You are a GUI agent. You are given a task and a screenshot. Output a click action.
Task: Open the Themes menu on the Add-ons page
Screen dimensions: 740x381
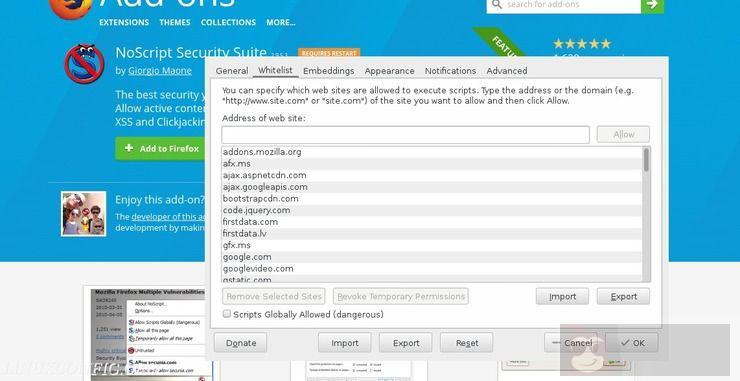click(x=175, y=22)
